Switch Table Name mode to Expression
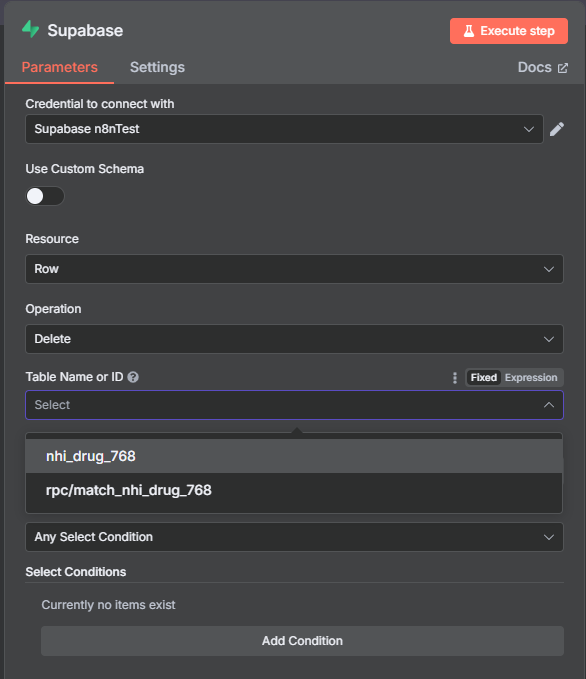The height and width of the screenshot is (679, 586). point(531,378)
